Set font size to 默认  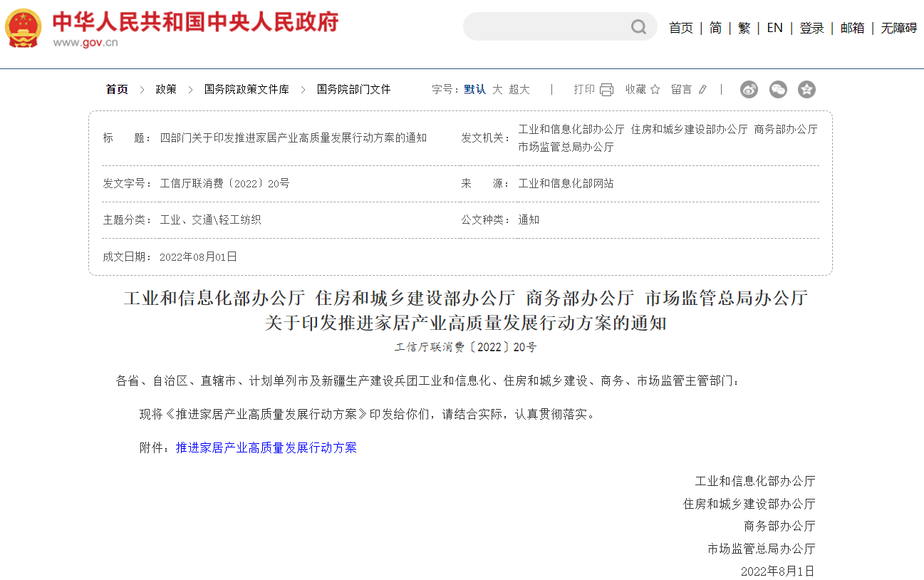pos(475,89)
